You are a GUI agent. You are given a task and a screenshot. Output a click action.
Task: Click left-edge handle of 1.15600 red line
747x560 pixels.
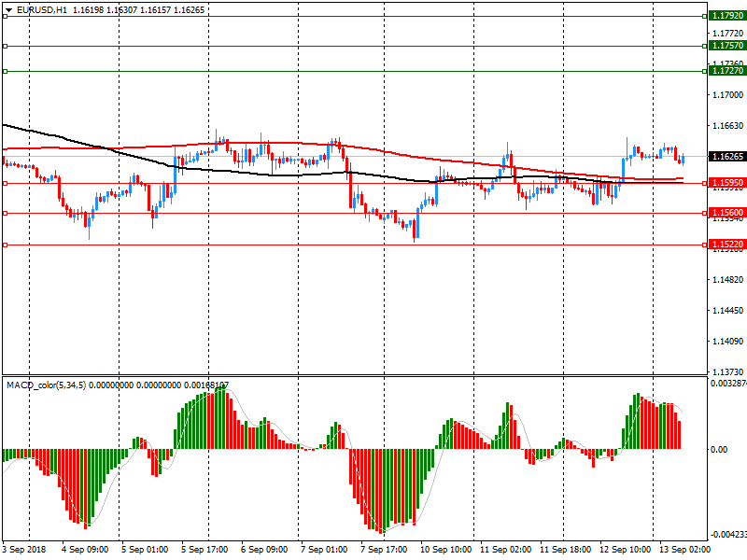tap(5, 214)
